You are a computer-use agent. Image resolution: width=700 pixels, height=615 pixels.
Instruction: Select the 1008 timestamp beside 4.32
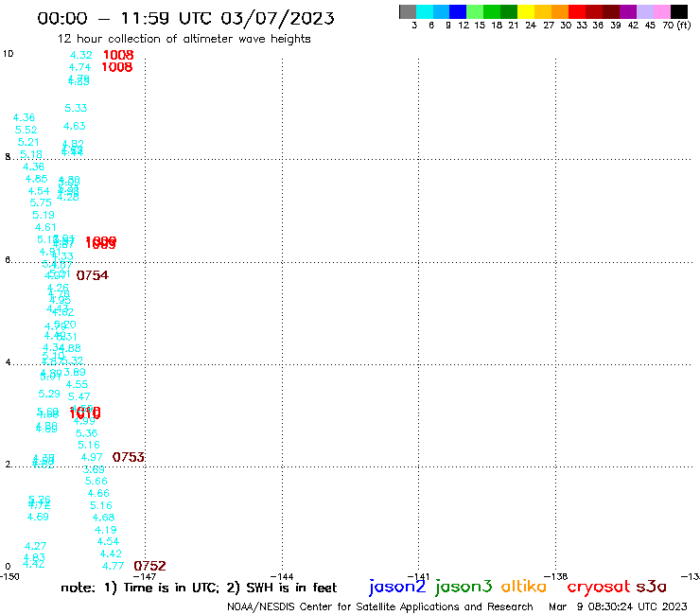(118, 55)
